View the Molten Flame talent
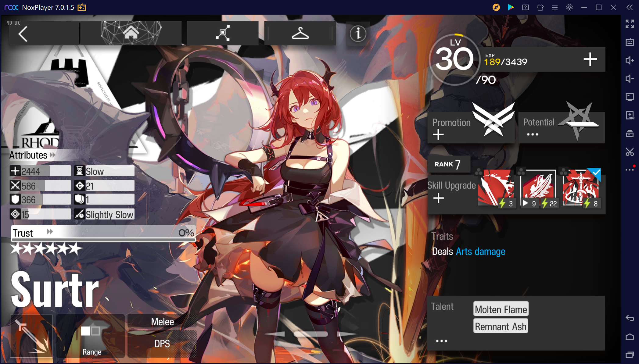This screenshot has height=364, width=639. tap(501, 309)
